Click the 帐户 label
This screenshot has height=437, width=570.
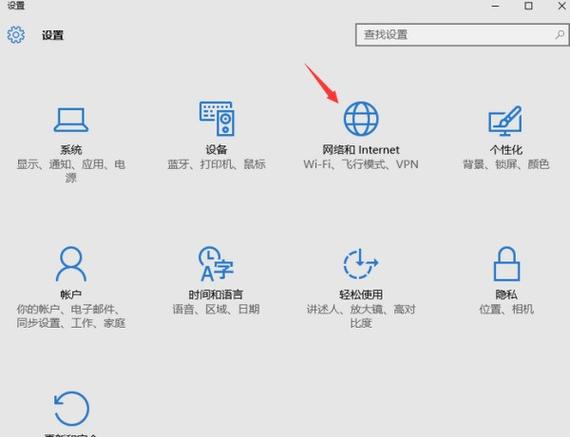pyautogui.click(x=71, y=294)
